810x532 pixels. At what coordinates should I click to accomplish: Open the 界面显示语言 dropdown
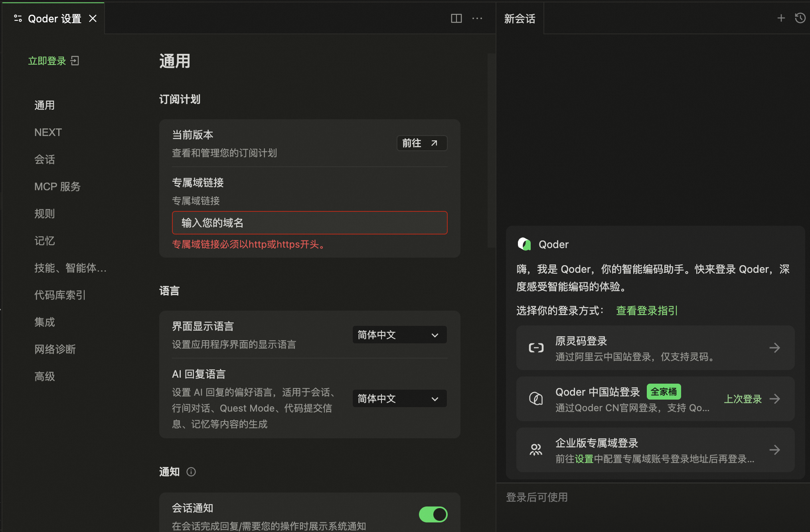399,335
